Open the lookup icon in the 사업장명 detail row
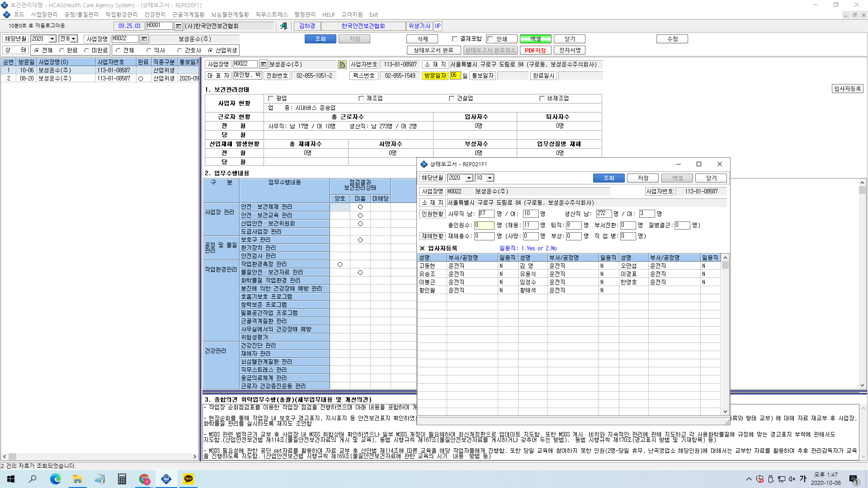868x488 pixels. point(263,65)
